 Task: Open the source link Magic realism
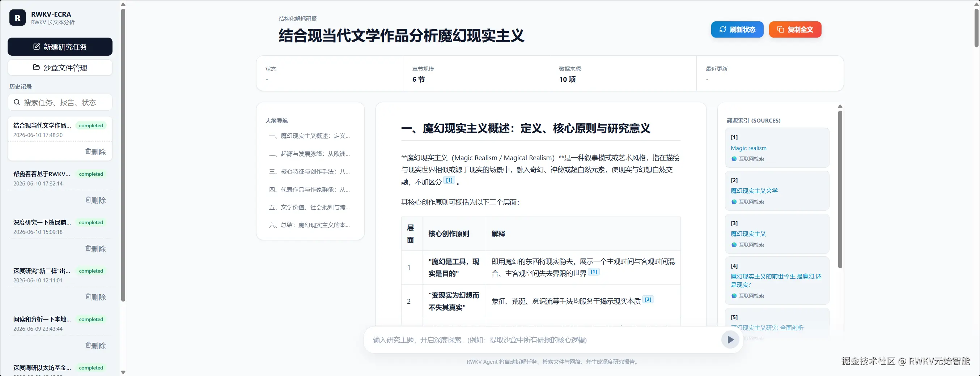point(748,148)
